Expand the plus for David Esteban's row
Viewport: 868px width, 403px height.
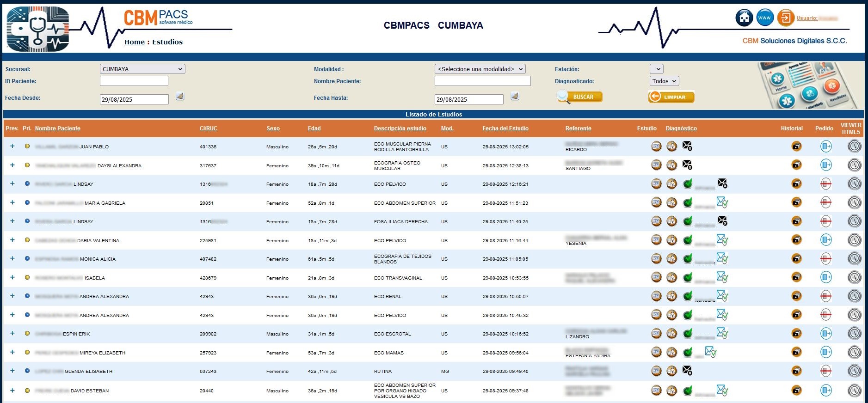12,391
